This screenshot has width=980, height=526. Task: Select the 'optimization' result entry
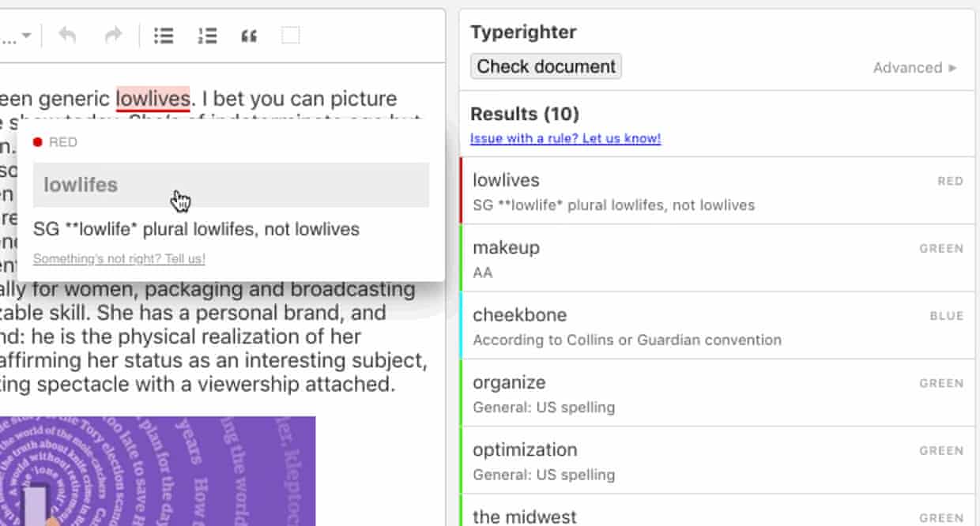[x=716, y=460]
